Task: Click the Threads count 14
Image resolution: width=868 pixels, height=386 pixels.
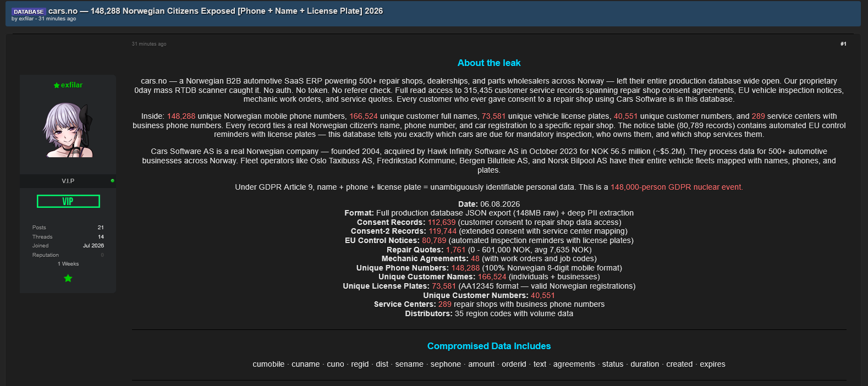Action: point(101,237)
